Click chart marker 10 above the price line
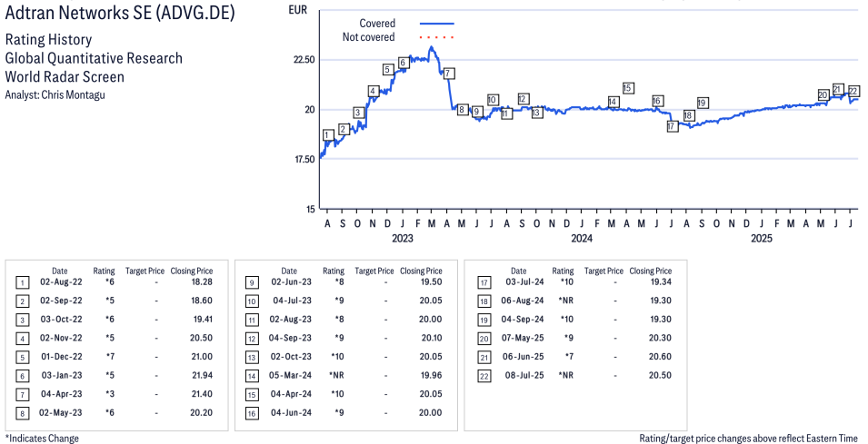 [492, 100]
